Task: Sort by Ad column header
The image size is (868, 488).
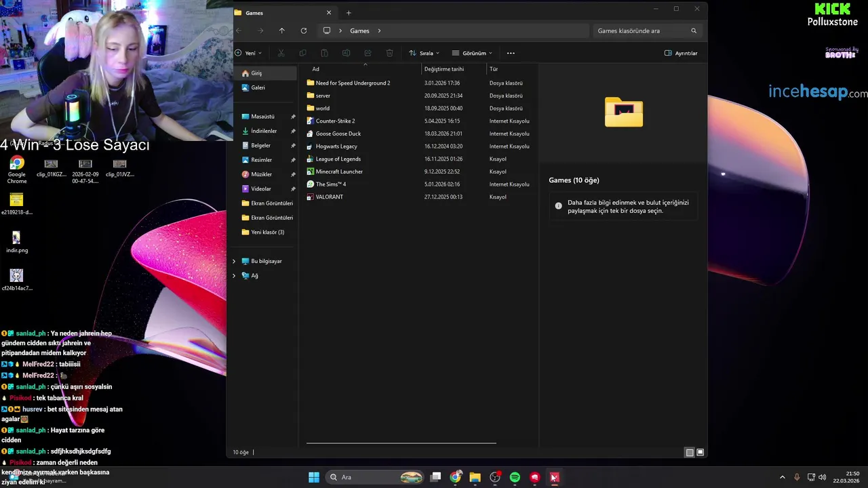Action: 315,68
